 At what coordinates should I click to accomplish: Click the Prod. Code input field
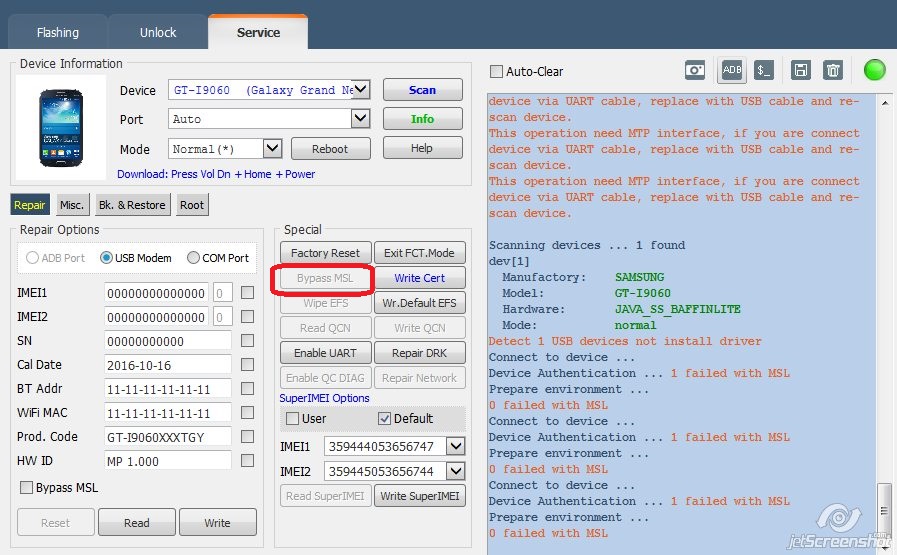168,437
